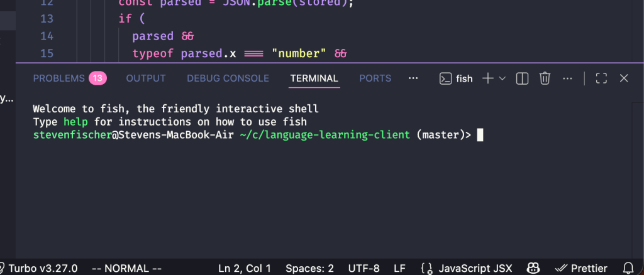
Task: Go to line via Ln 2, Col 1
Action: tap(245, 269)
